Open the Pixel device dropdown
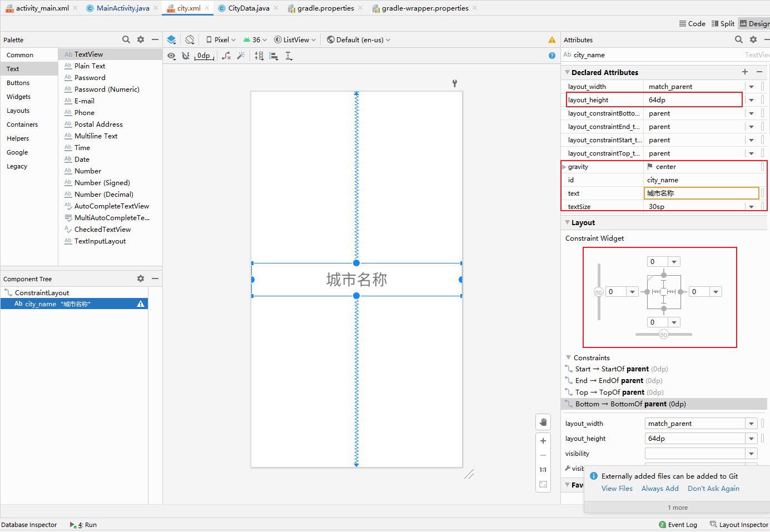 [221, 39]
